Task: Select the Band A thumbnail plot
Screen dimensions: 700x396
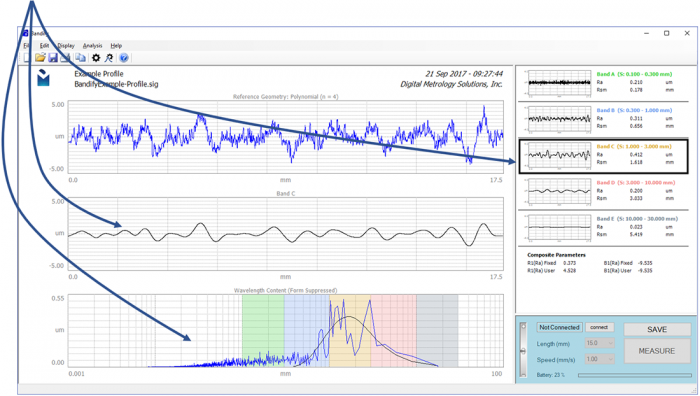Action: point(558,83)
